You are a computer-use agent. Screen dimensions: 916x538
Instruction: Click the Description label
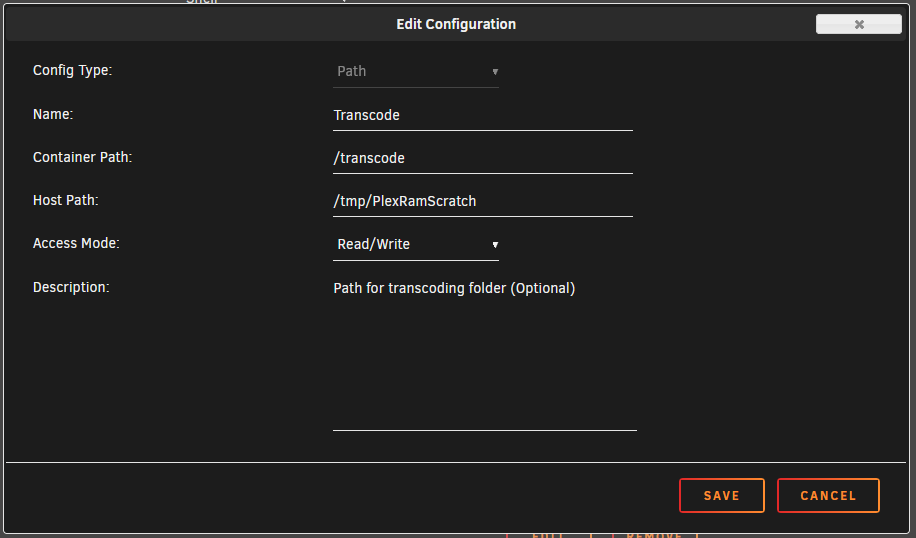pyautogui.click(x=71, y=287)
